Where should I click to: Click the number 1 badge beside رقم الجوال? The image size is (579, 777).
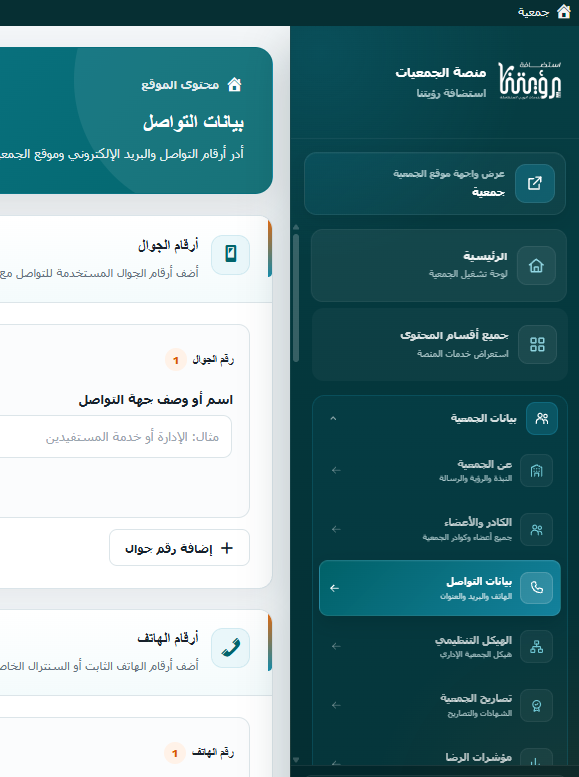click(x=175, y=360)
